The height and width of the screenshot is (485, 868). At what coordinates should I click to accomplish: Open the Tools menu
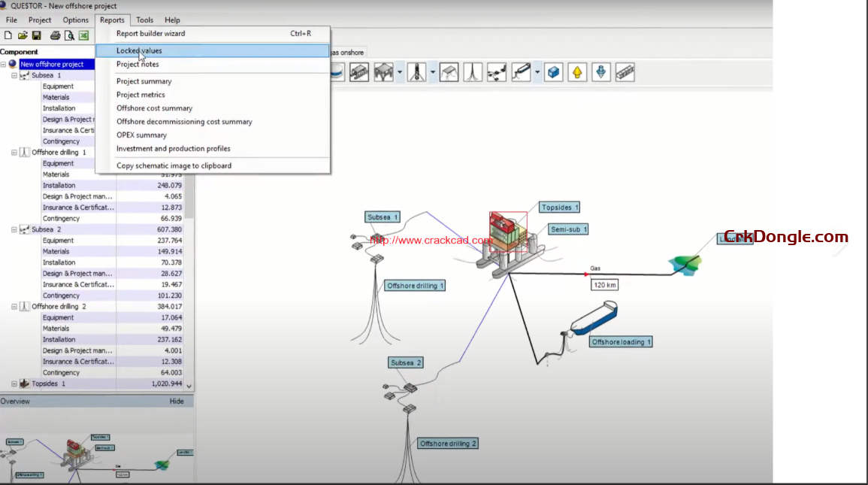pos(144,20)
